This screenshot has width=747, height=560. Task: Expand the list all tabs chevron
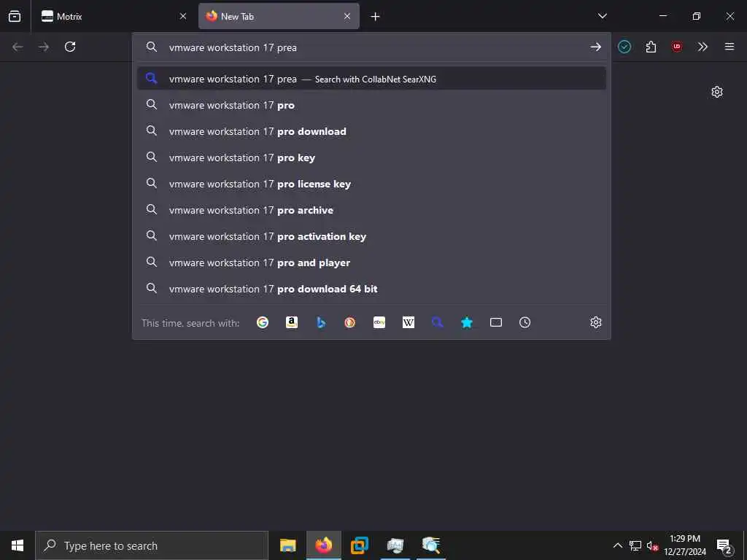[602, 16]
